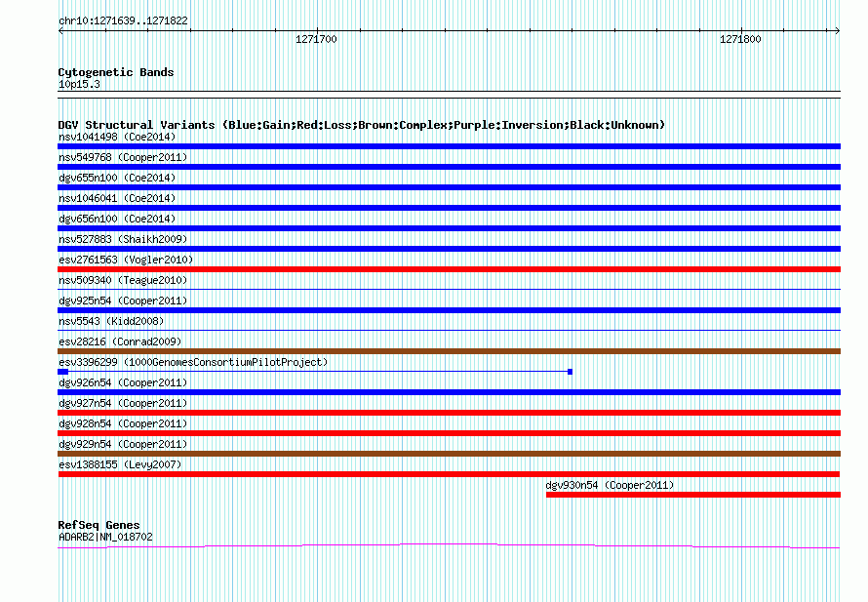The height and width of the screenshot is (602, 868).
Task: Open esv3396299 (1000GenomesConsortiumPilotProject) label
Action: pyautogui.click(x=193, y=362)
